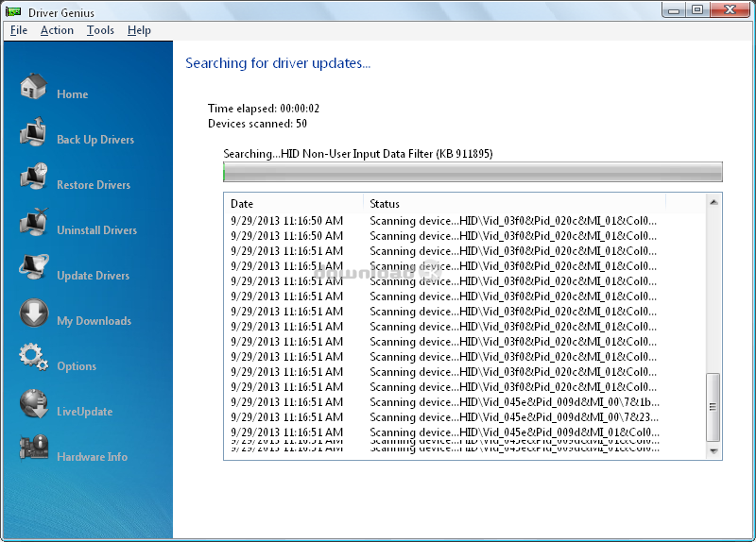
Task: Click the Back Up Drivers monitor icon
Action: [33, 131]
